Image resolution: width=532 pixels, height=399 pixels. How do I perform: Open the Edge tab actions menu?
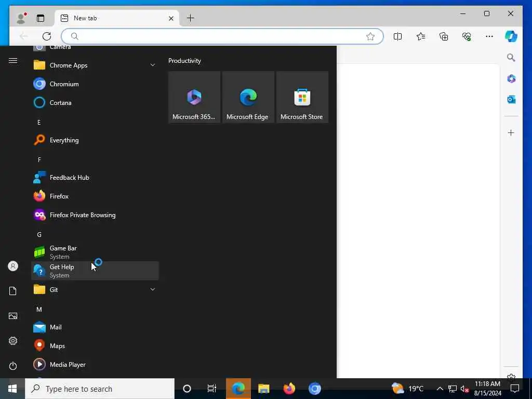(41, 18)
